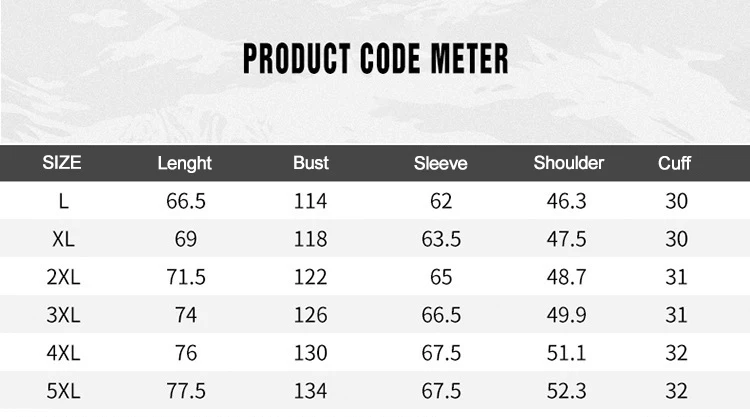Click the 71.5 length value for 2XL

tap(186, 277)
